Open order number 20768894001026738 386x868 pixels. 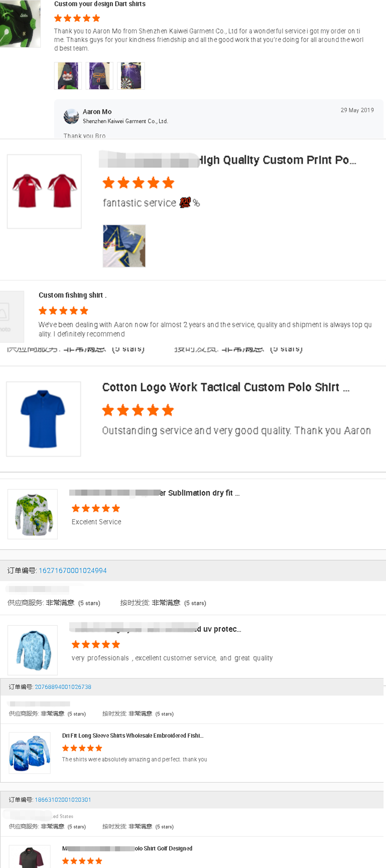click(x=63, y=687)
